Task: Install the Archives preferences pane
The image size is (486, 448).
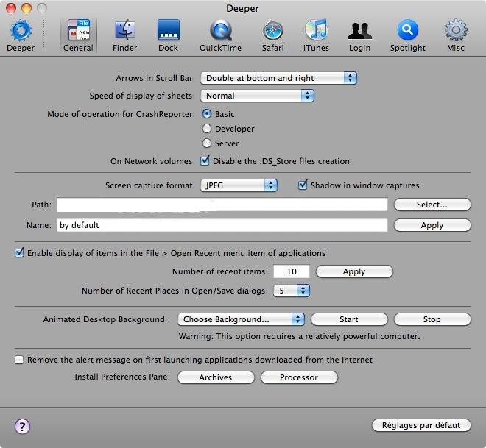Action: 216,377
